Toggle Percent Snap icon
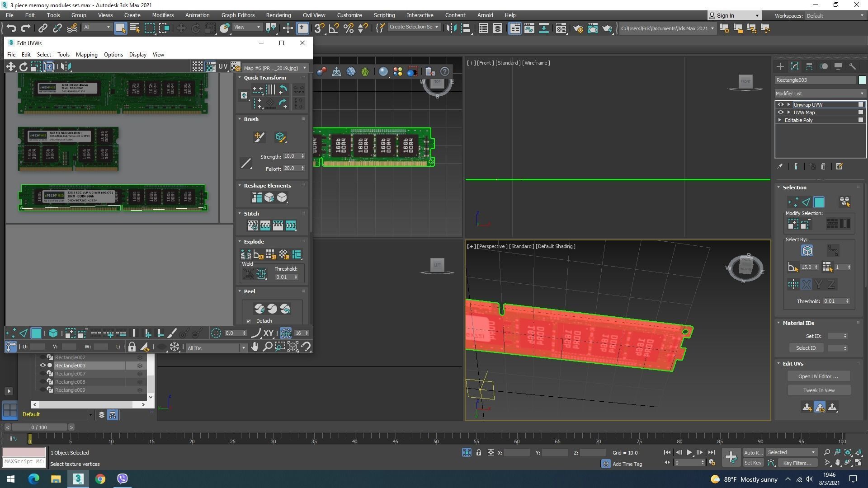This screenshot has width=868, height=488. 348,28
